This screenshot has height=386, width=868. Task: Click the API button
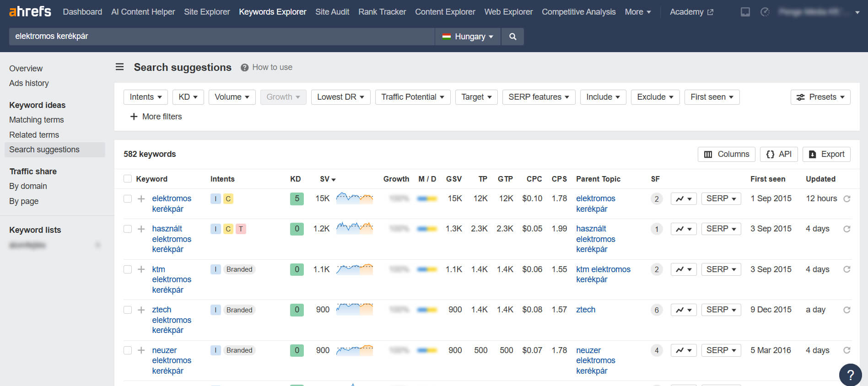[x=779, y=154]
